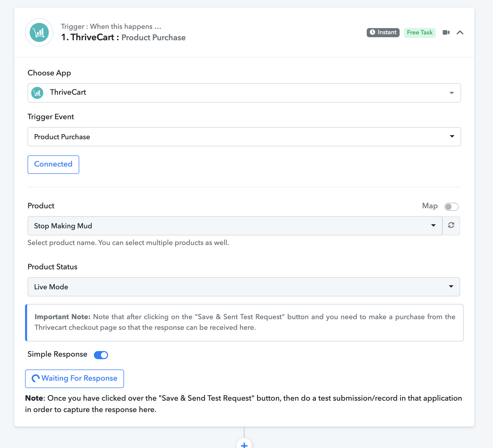The image size is (493, 448).
Task: Click the Waiting For Response button
Action: pyautogui.click(x=74, y=379)
